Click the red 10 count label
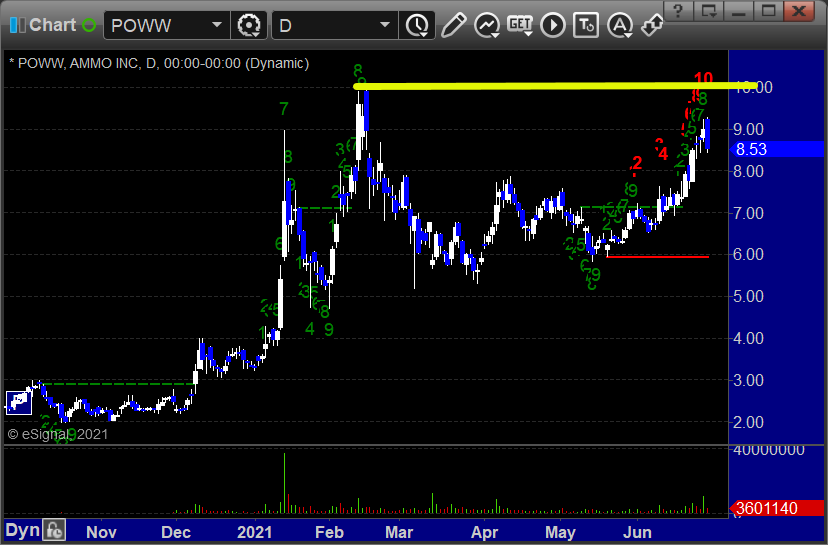The width and height of the screenshot is (828, 545). 703,79
